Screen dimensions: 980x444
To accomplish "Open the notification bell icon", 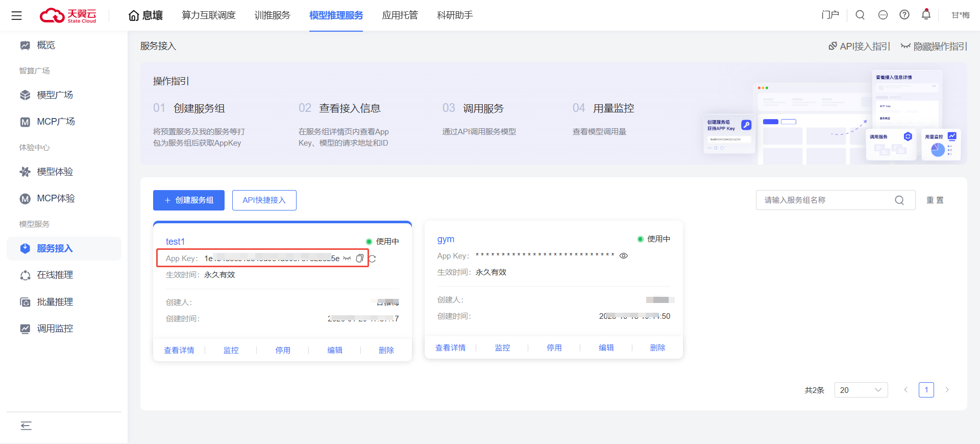I will 926,15.
